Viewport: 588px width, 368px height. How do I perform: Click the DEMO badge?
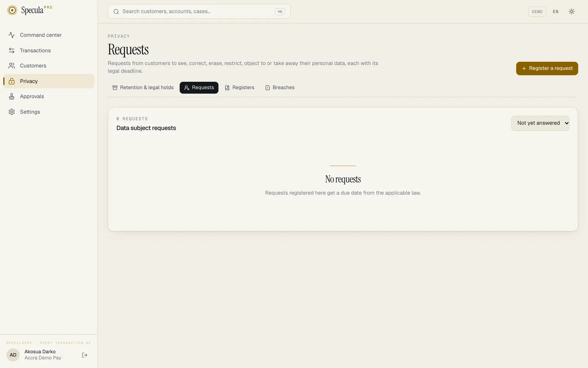(x=537, y=12)
